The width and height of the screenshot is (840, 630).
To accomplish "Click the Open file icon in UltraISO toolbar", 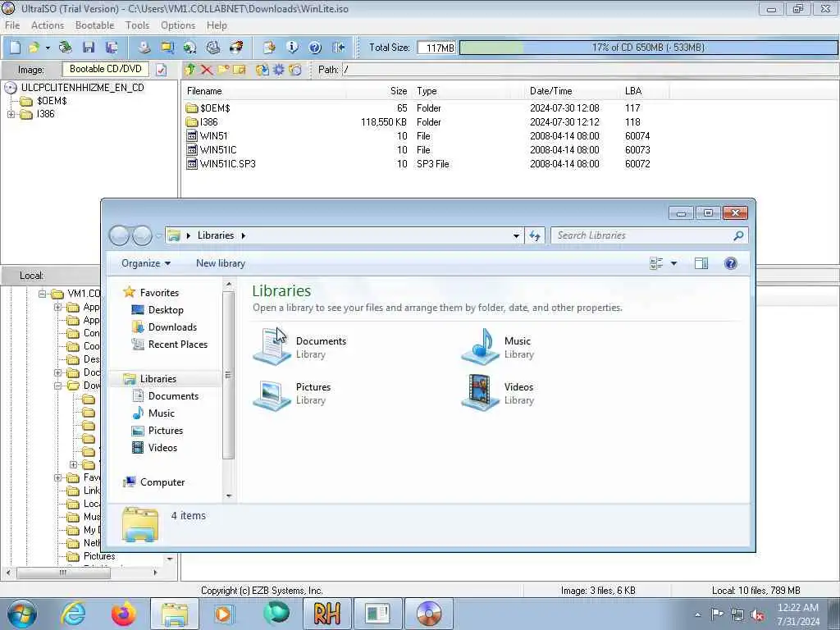I will pos(34,48).
